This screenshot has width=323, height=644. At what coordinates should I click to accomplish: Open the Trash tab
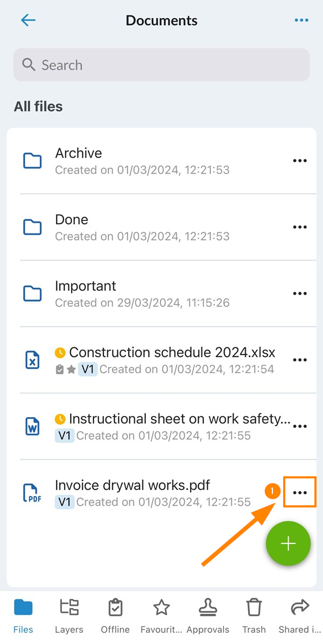coord(254,616)
